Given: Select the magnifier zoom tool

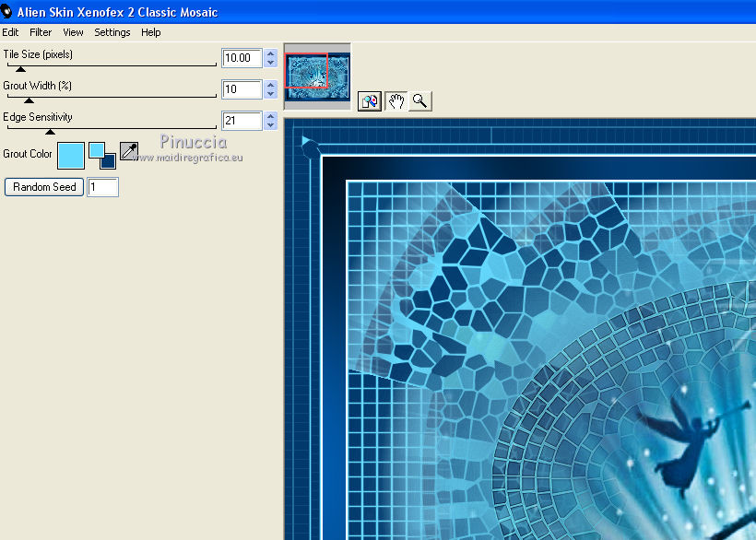Looking at the screenshot, I should click(x=419, y=101).
